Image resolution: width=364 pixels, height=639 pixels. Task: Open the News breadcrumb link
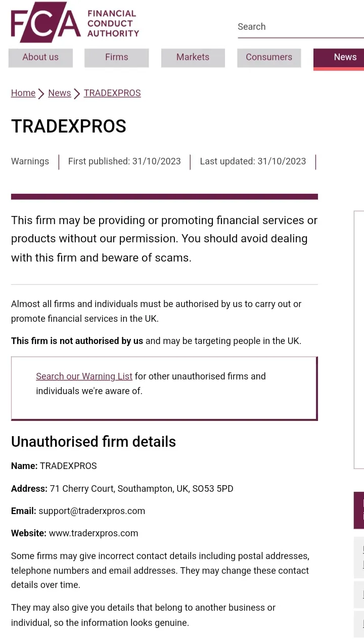59,93
